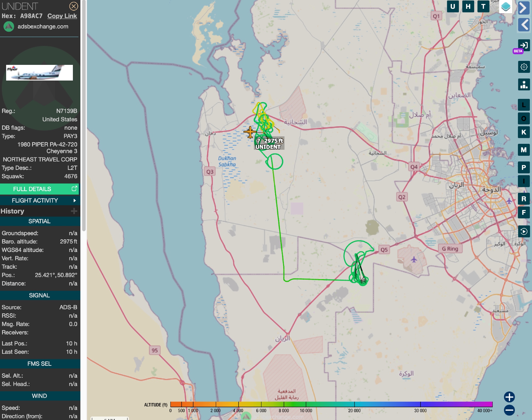The width and height of the screenshot is (532, 420).
Task: Click the left chevron arrow button
Action: 523,25
